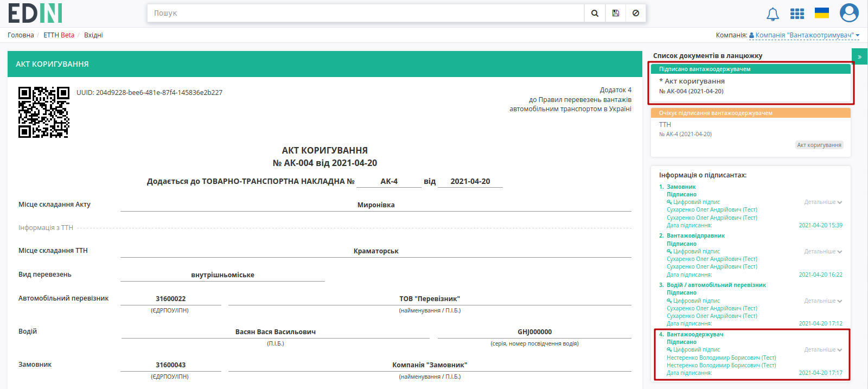Select Акт коригування document in chain
The width and height of the screenshot is (868, 389).
coord(751,84)
